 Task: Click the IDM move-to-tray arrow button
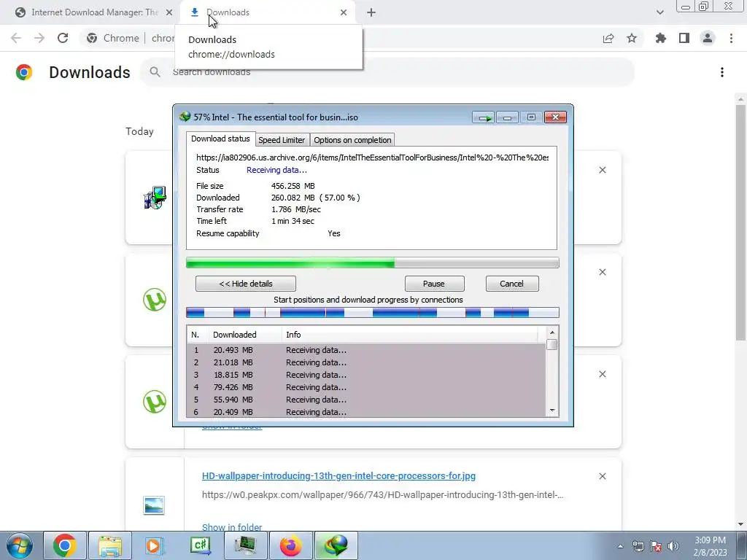484,117
